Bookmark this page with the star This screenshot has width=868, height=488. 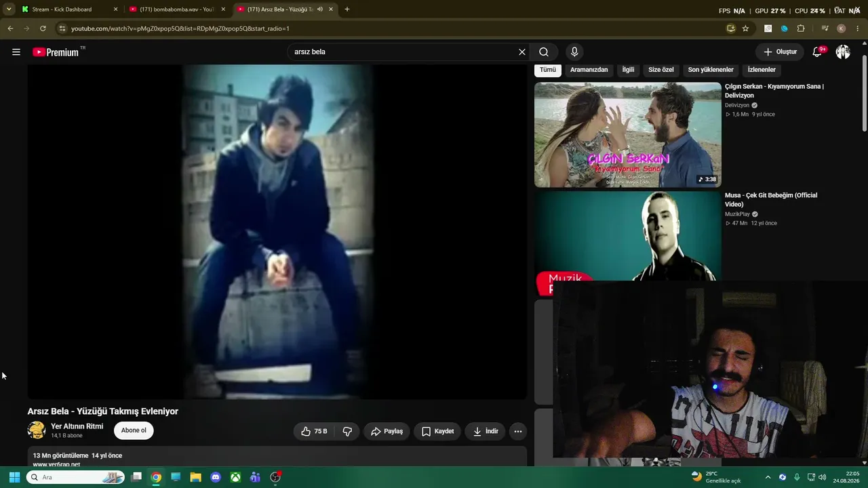pyautogui.click(x=745, y=28)
